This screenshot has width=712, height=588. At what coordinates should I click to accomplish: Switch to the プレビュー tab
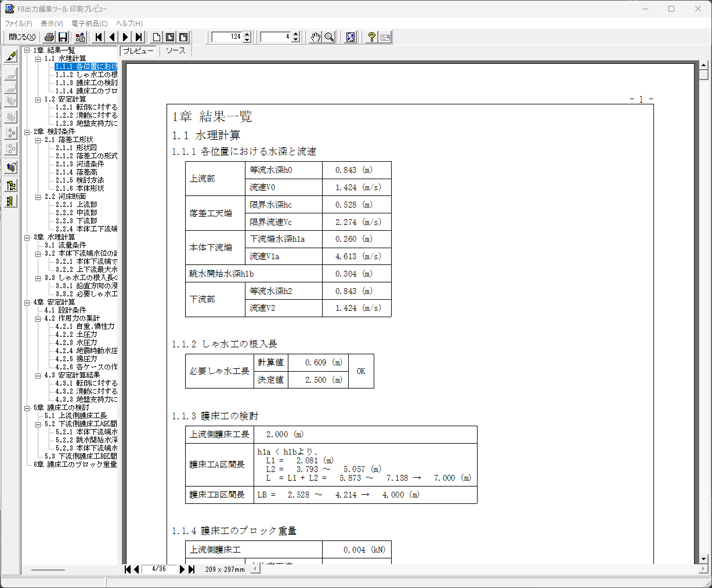(x=138, y=51)
